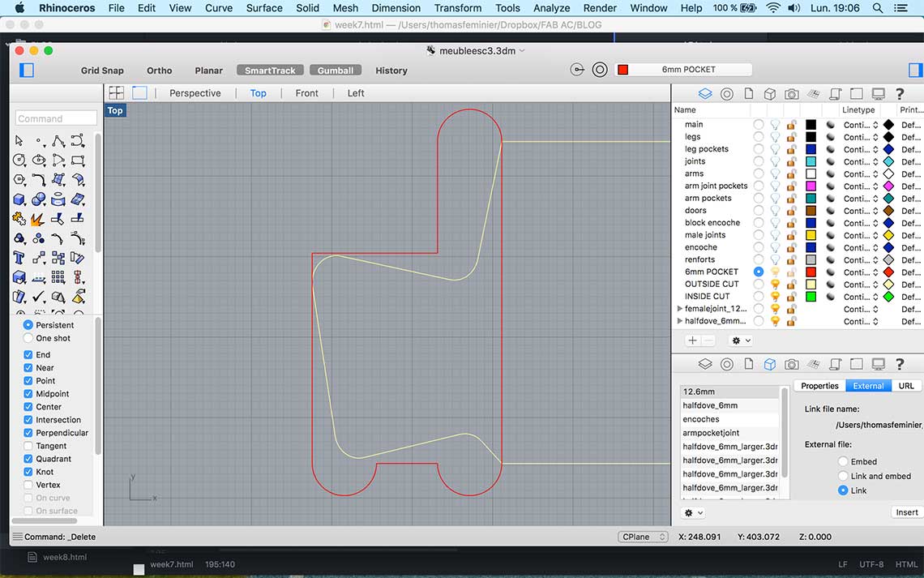Switch to four-viewport layout icon
This screenshot has height=578, width=924.
(117, 93)
